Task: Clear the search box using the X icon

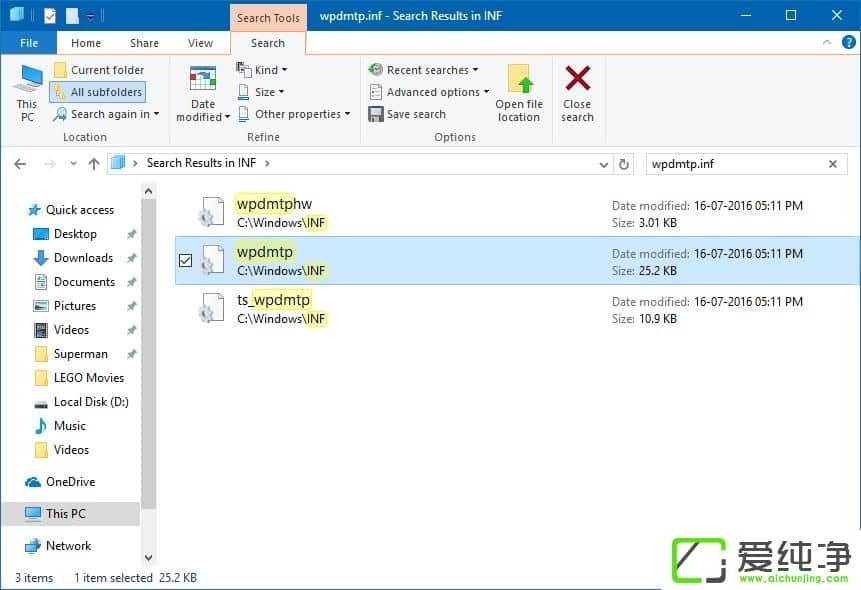Action: coord(833,163)
